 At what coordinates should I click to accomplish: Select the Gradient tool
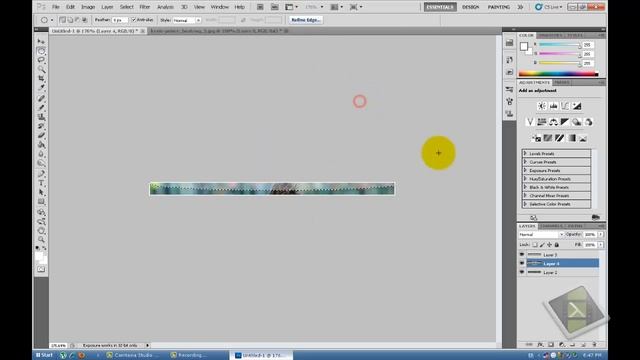coord(41,145)
